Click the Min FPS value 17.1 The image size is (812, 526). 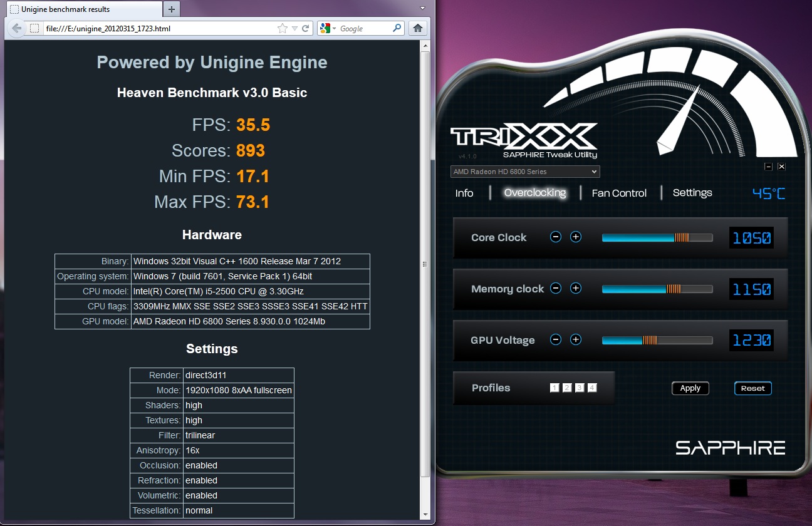pyautogui.click(x=252, y=176)
